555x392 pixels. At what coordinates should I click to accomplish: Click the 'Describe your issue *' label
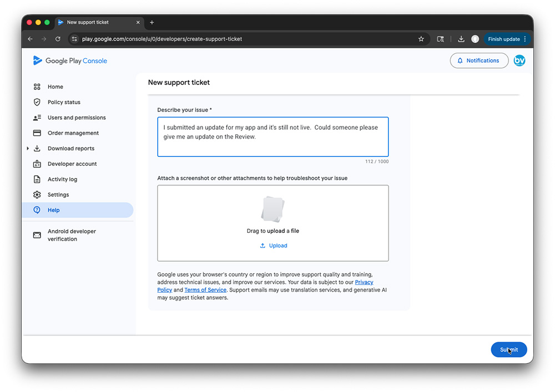point(184,110)
